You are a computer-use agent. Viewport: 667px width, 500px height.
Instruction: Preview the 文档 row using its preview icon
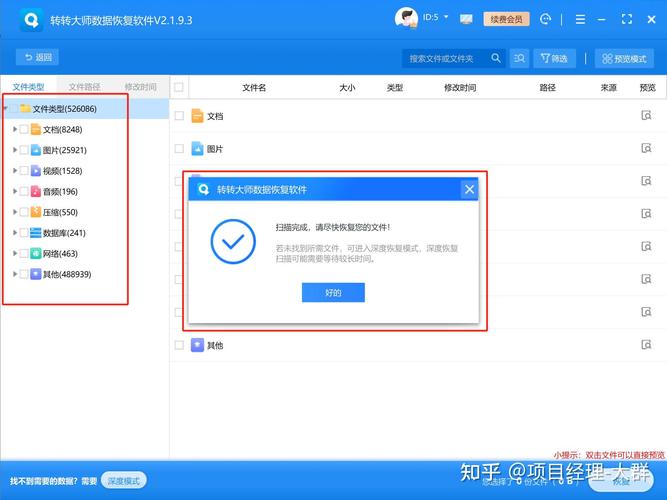tap(646, 115)
